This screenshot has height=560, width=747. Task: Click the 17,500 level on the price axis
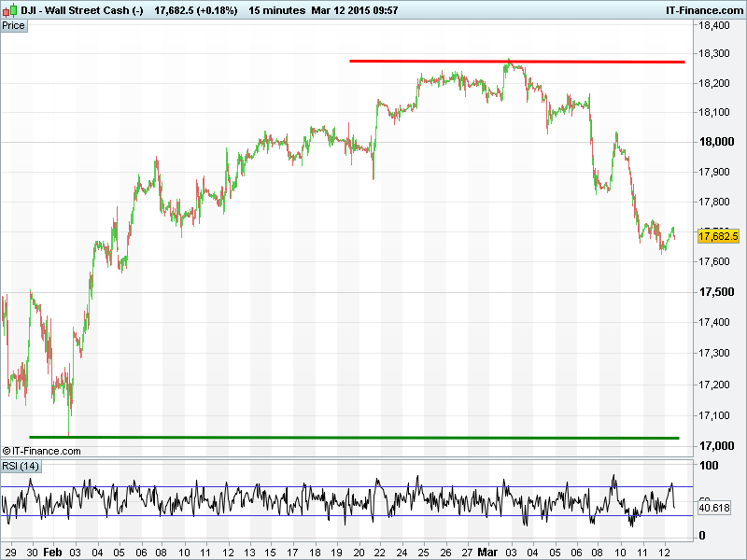[715, 293]
